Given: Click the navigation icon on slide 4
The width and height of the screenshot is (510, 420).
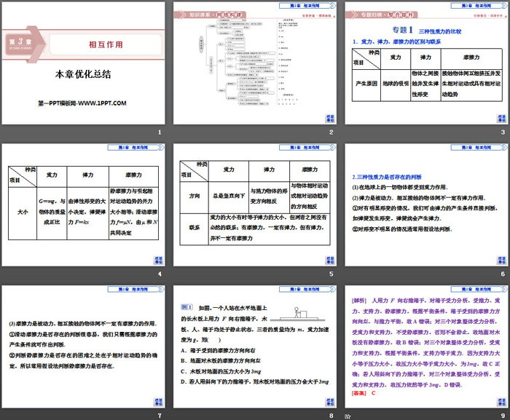Looking at the screenshot, I should tap(157, 259).
